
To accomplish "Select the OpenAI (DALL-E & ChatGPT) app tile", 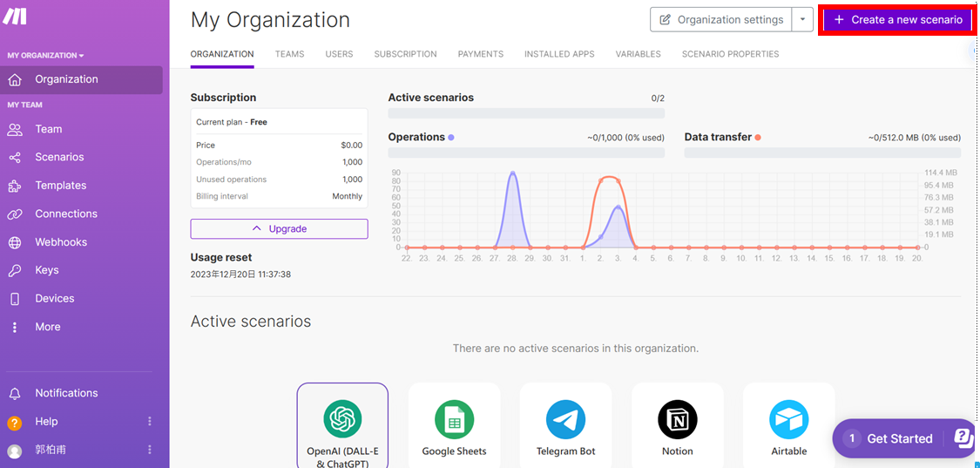I will 342,426.
